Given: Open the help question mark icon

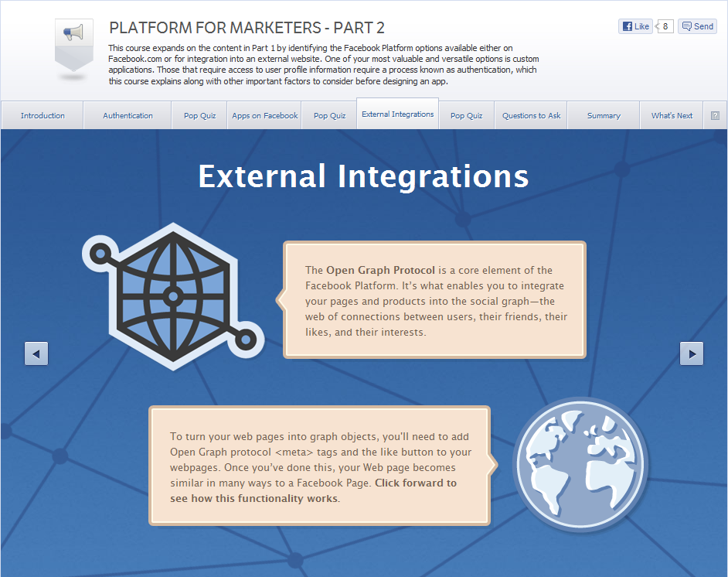Looking at the screenshot, I should 715,116.
